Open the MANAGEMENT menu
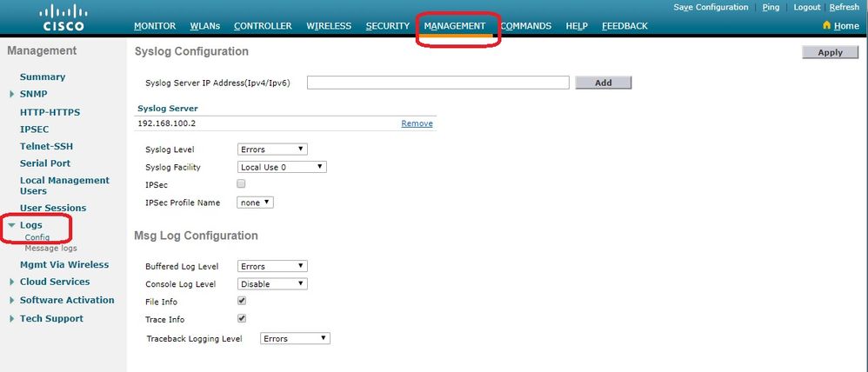Image resolution: width=868 pixels, height=372 pixels. pyautogui.click(x=455, y=26)
